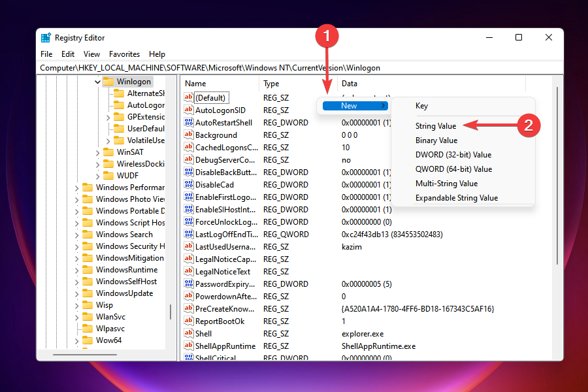Collapse the Winlogon tree node
The height and width of the screenshot is (392, 588).
pos(97,82)
